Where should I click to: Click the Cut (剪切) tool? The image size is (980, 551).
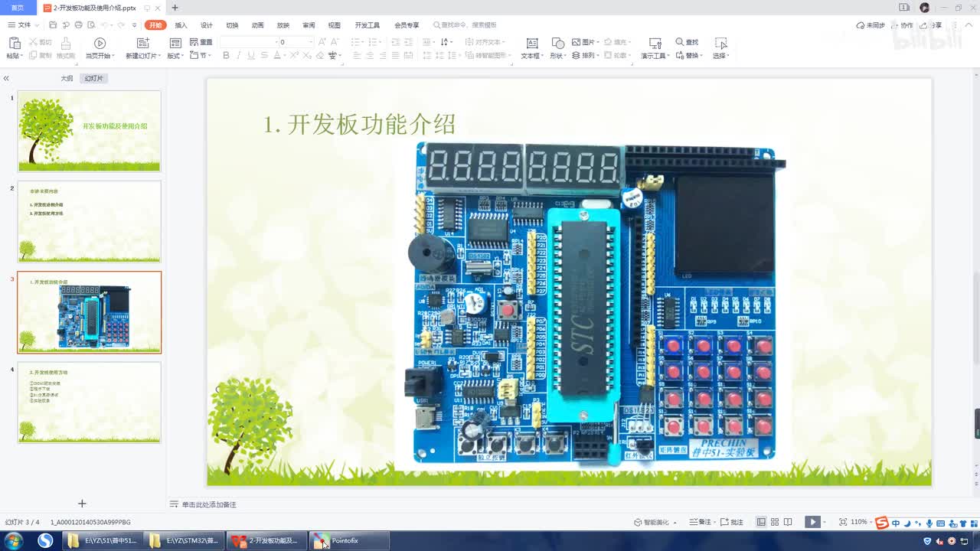click(41, 42)
